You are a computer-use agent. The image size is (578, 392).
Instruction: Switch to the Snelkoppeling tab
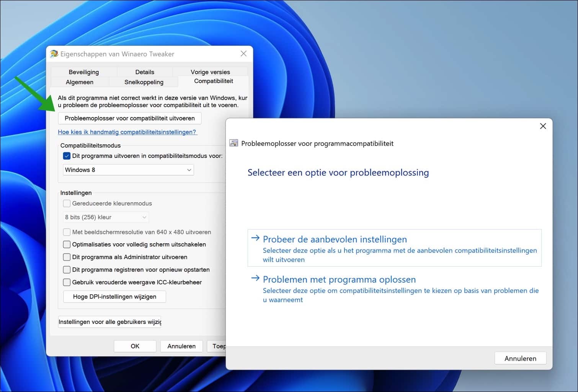click(x=144, y=82)
